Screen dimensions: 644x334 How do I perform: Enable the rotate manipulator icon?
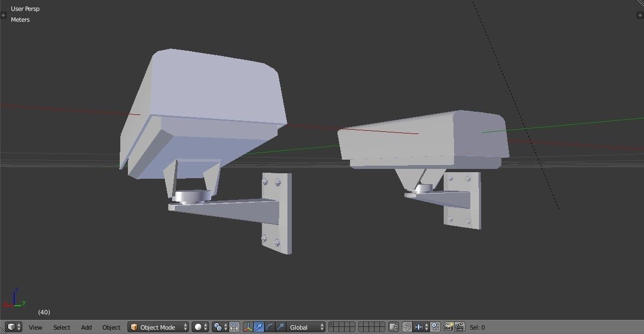(x=268, y=327)
